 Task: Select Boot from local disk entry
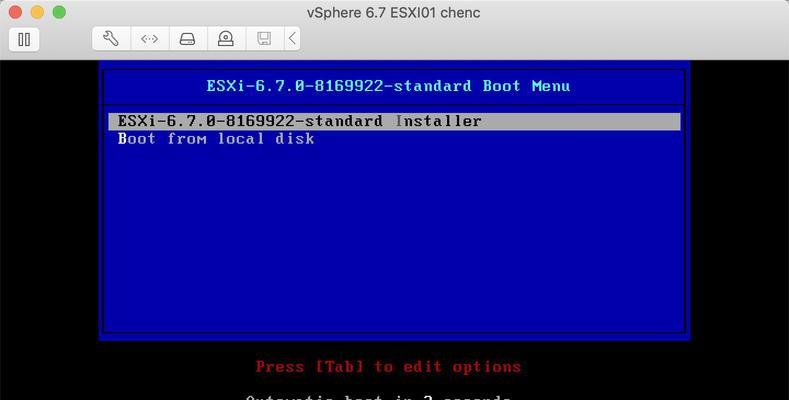(216, 138)
